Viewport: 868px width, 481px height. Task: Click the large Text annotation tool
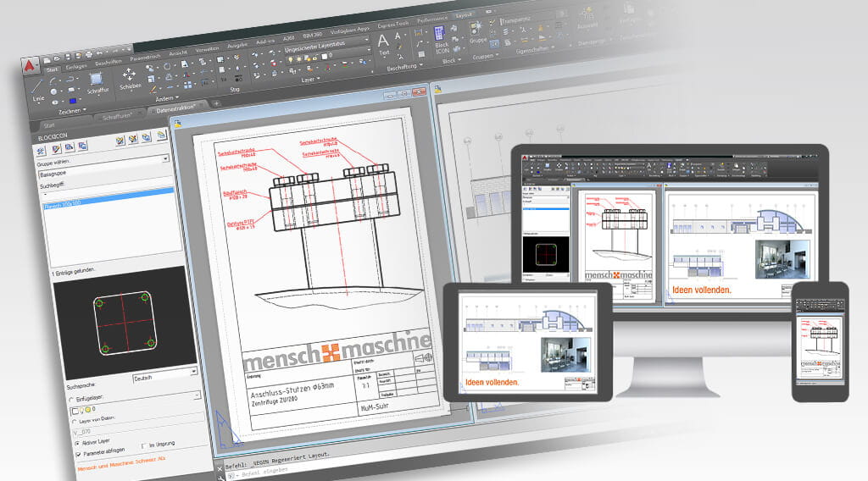pos(383,44)
